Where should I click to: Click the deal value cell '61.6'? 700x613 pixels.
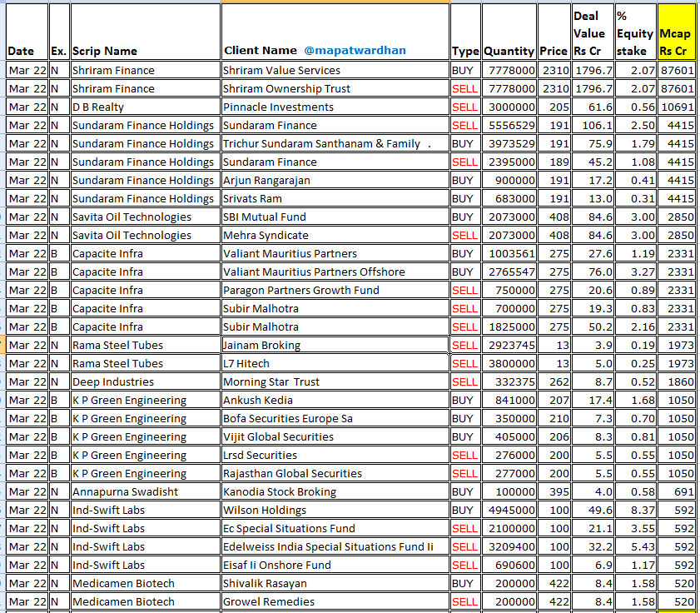(x=593, y=107)
